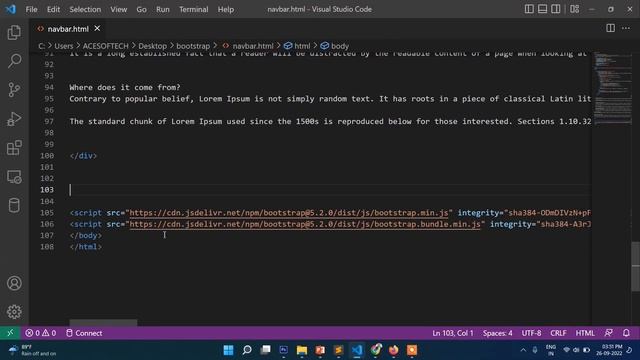Open the Run and Debug view
Screen dimensions: 640x360
[x=14, y=119]
